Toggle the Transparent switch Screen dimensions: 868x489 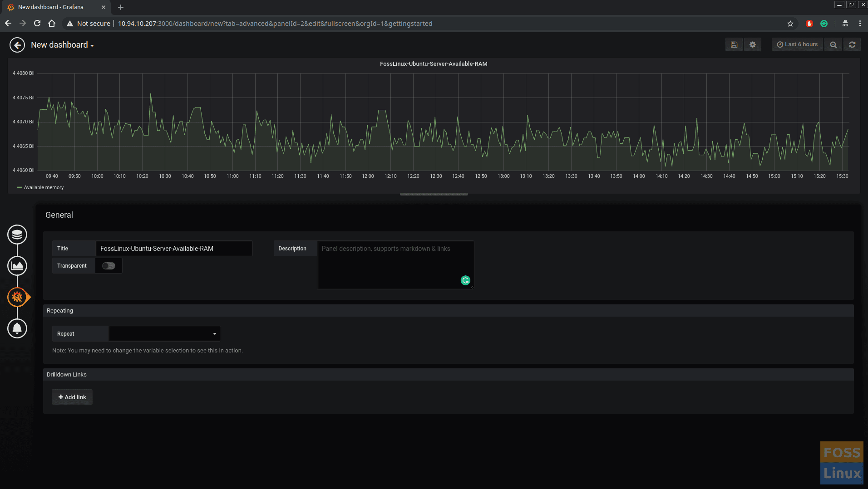click(x=108, y=266)
